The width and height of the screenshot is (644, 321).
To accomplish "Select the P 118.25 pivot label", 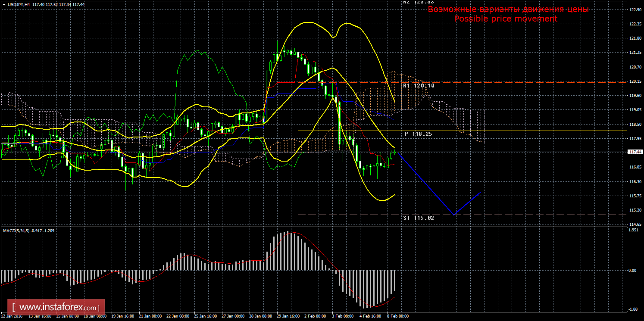I will [418, 134].
